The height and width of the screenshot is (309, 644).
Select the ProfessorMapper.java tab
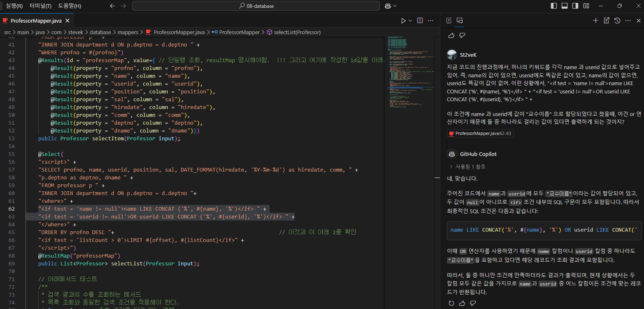[36, 20]
